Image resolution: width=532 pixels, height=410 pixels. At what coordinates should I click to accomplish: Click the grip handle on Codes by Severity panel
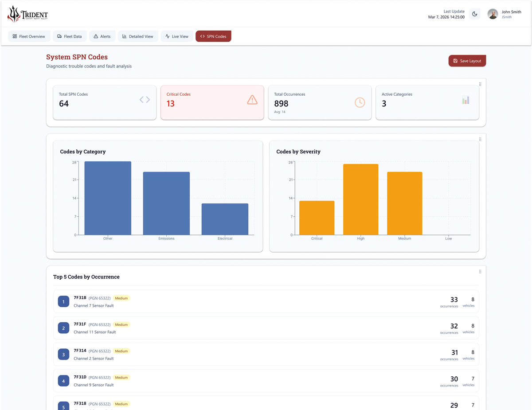pyautogui.click(x=480, y=139)
